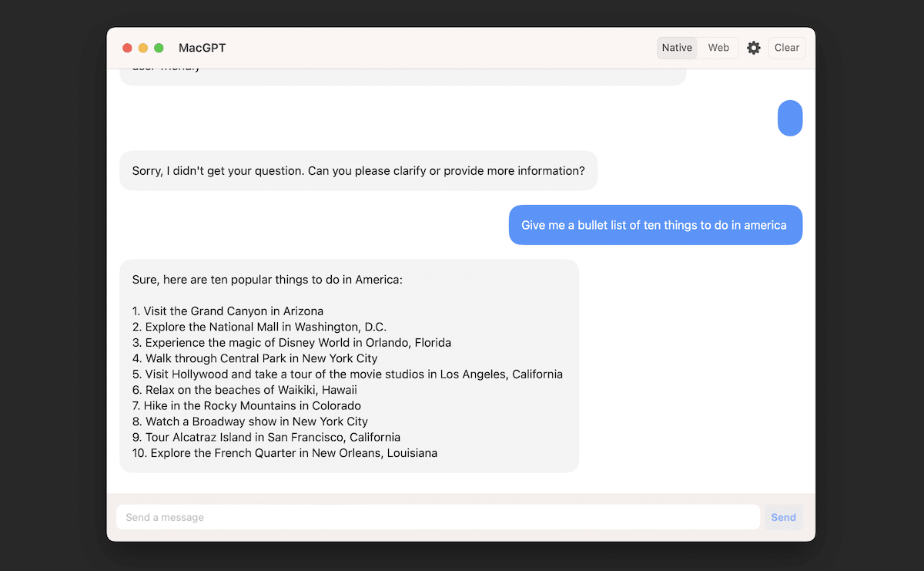Select the empty blue user message bubble
Screen dimensions: 924x571
[x=790, y=118]
